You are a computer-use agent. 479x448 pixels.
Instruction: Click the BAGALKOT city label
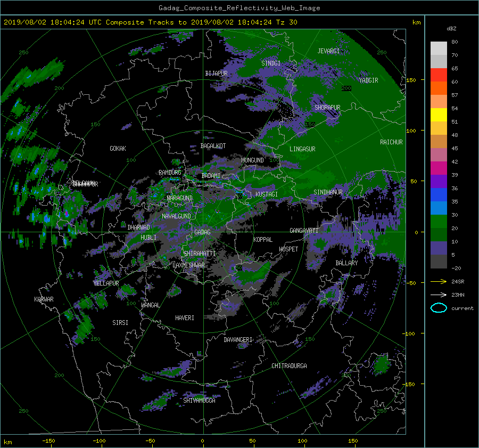tap(213, 146)
